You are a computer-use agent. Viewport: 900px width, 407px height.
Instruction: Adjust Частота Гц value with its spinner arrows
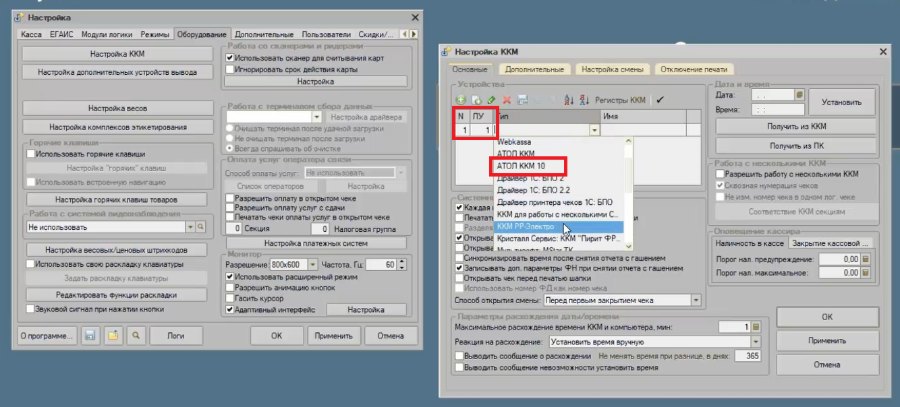[402, 265]
